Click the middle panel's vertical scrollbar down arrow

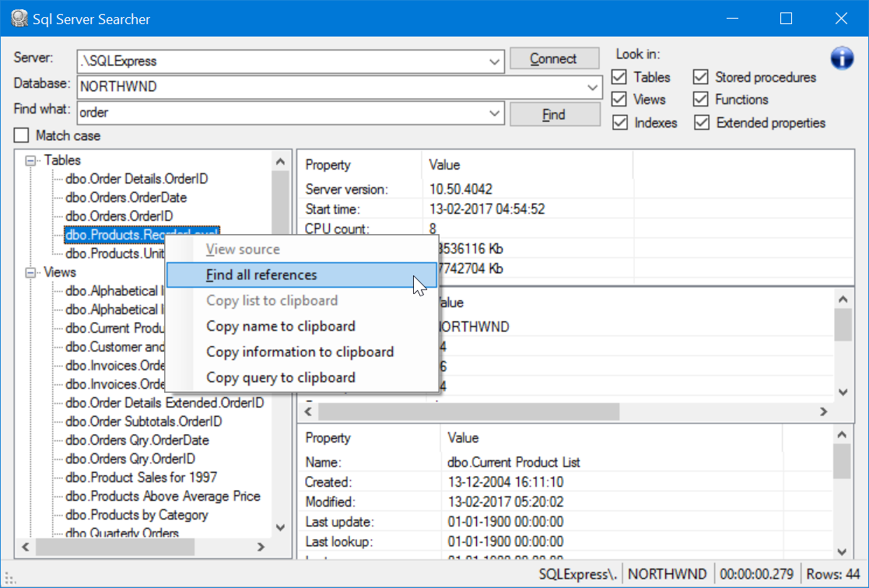pyautogui.click(x=843, y=392)
